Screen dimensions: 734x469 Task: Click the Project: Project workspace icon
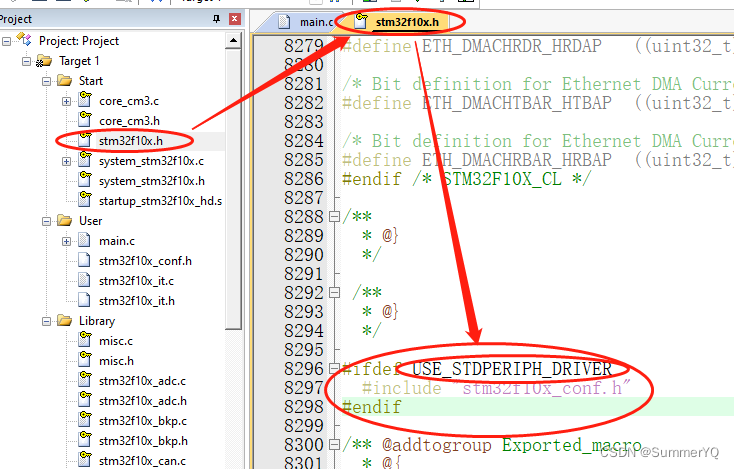24,40
